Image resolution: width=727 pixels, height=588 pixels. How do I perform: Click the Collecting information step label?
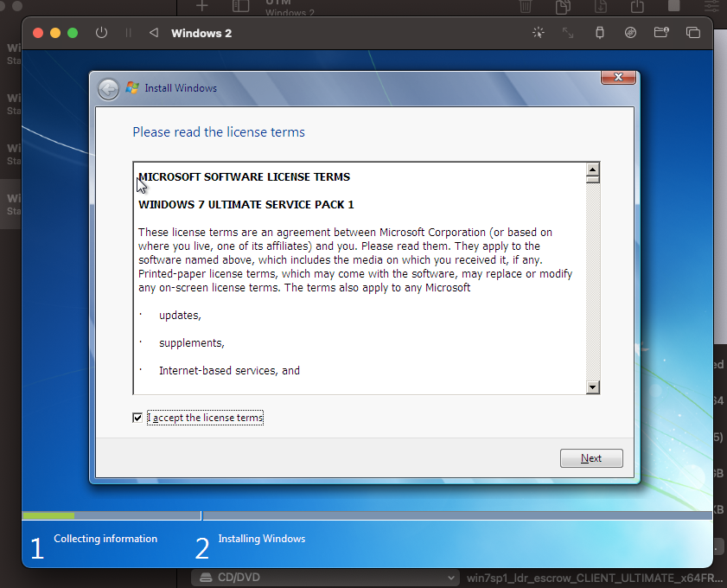pyautogui.click(x=105, y=539)
